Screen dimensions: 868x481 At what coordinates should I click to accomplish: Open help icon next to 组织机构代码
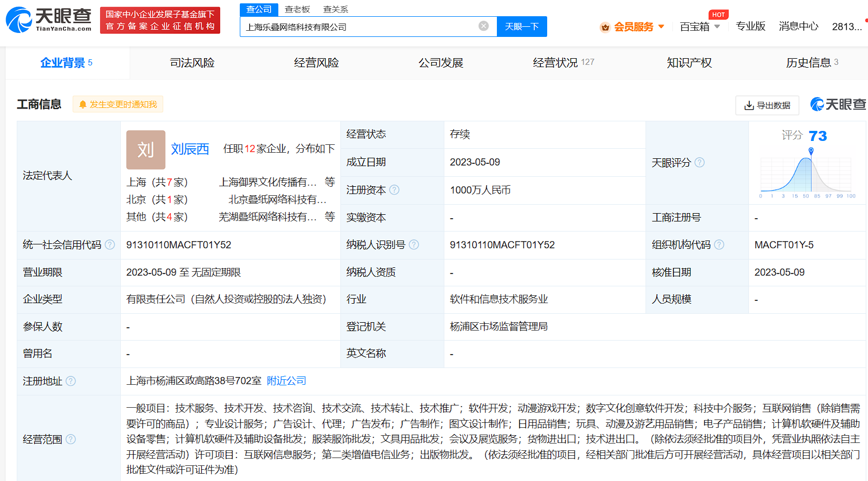(719, 244)
